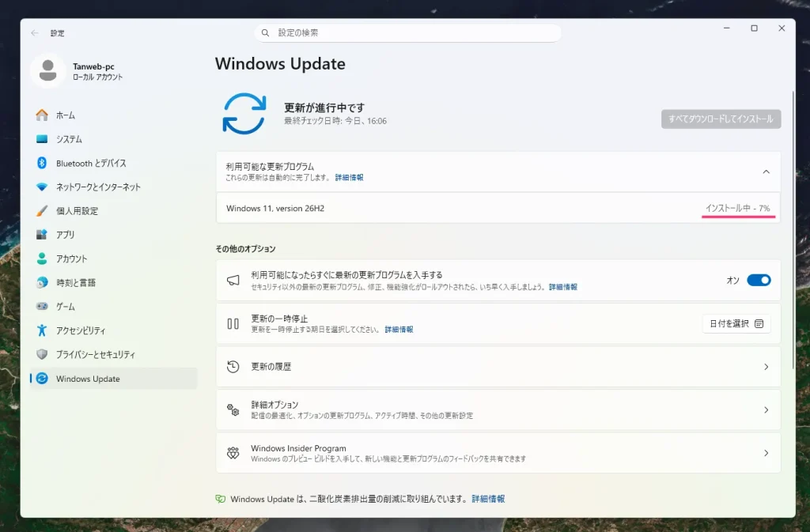Click the Windows Update sync icon in sidebar

click(42, 378)
